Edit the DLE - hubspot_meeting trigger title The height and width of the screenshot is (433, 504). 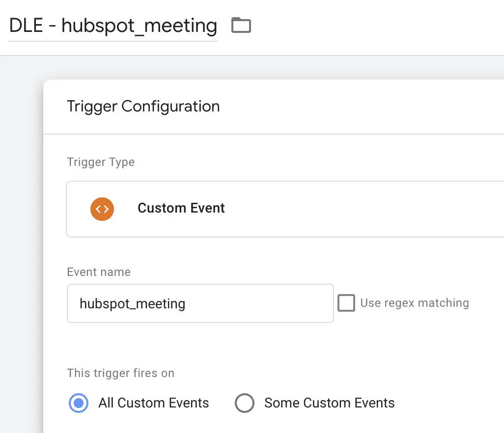[113, 26]
